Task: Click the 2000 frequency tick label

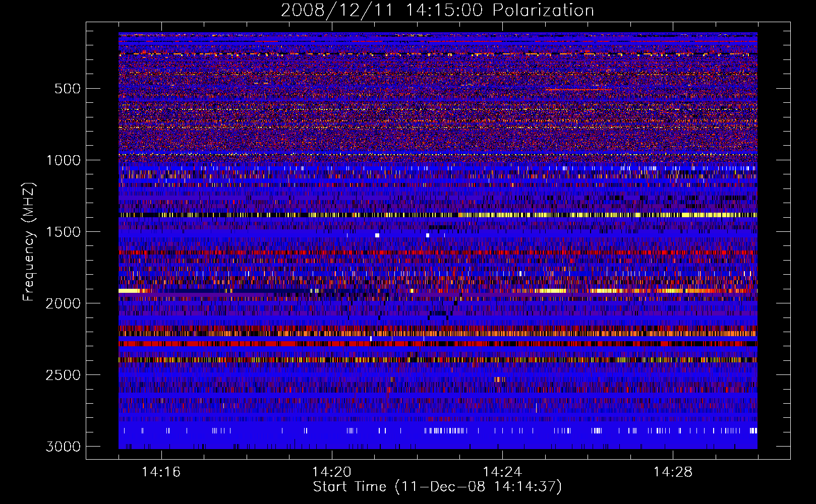Action: point(63,303)
